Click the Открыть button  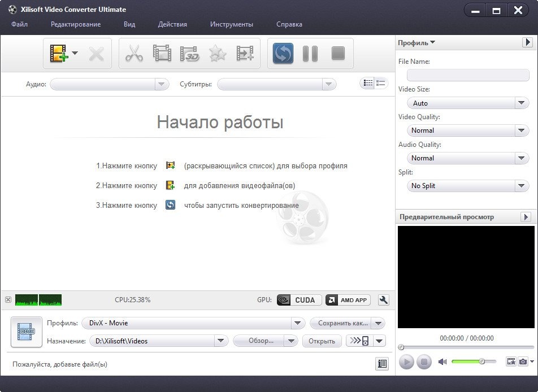click(322, 341)
